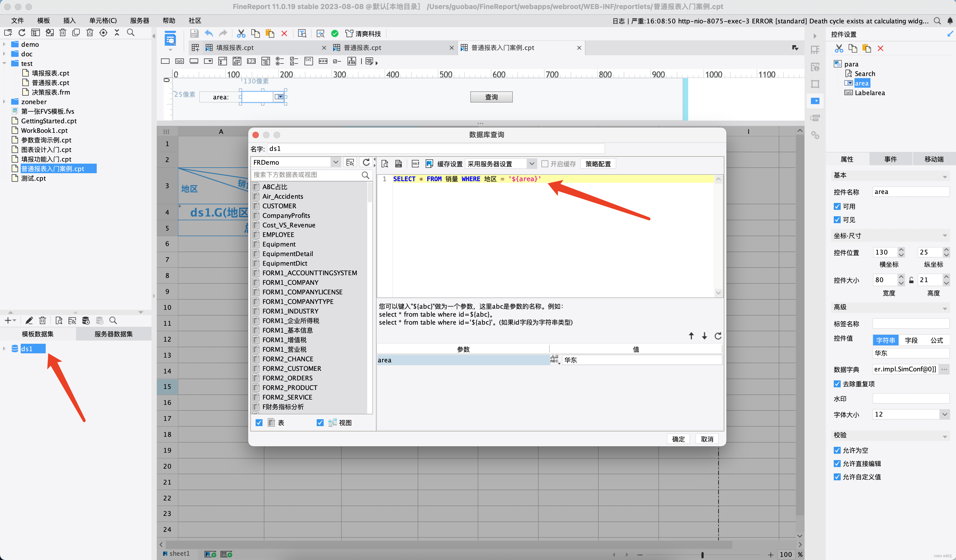
Task: Enable the 开启缓存 checkbox
Action: tap(545, 164)
